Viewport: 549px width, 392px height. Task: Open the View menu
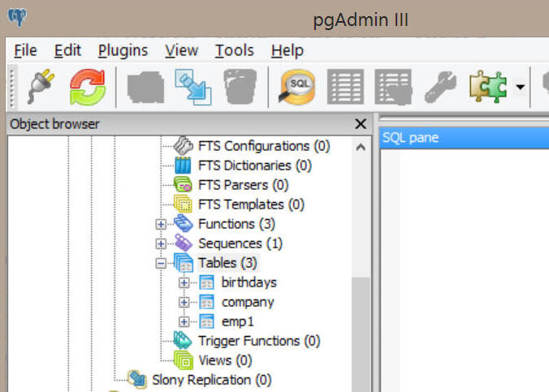181,50
